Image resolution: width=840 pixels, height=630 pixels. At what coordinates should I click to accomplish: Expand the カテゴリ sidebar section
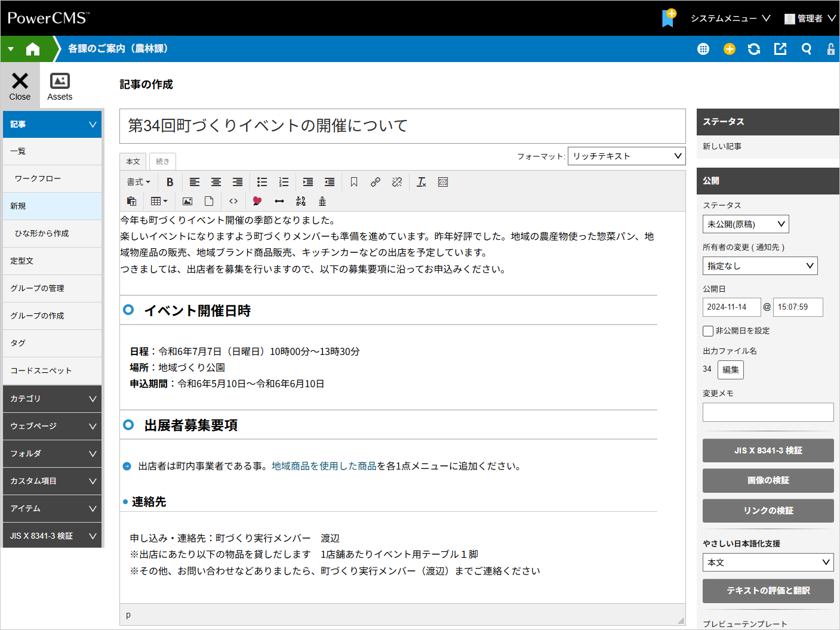click(52, 399)
